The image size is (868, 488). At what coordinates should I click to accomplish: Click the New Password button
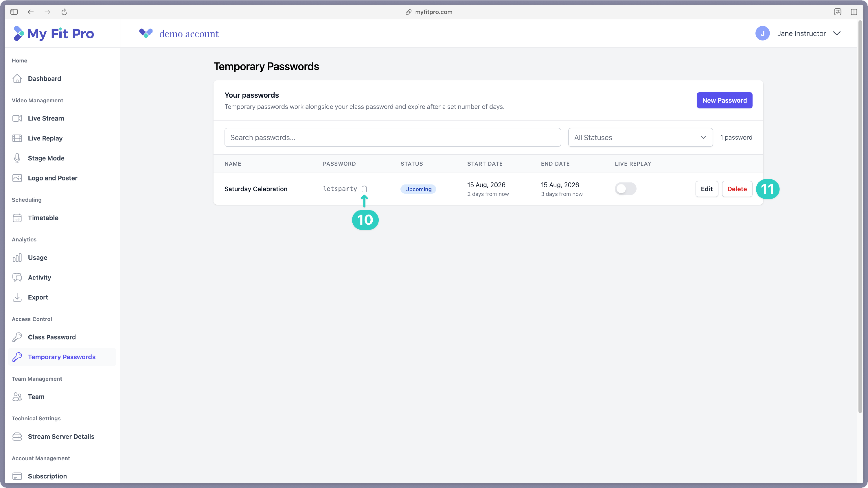[x=724, y=100]
